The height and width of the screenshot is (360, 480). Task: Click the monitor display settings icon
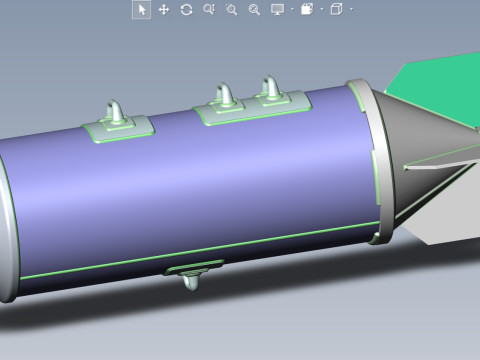point(278,9)
